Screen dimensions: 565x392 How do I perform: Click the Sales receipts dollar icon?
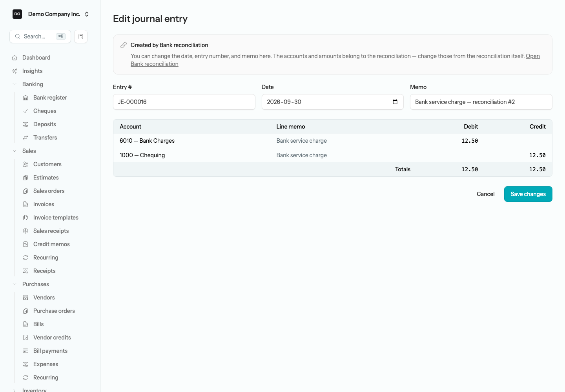(26, 231)
